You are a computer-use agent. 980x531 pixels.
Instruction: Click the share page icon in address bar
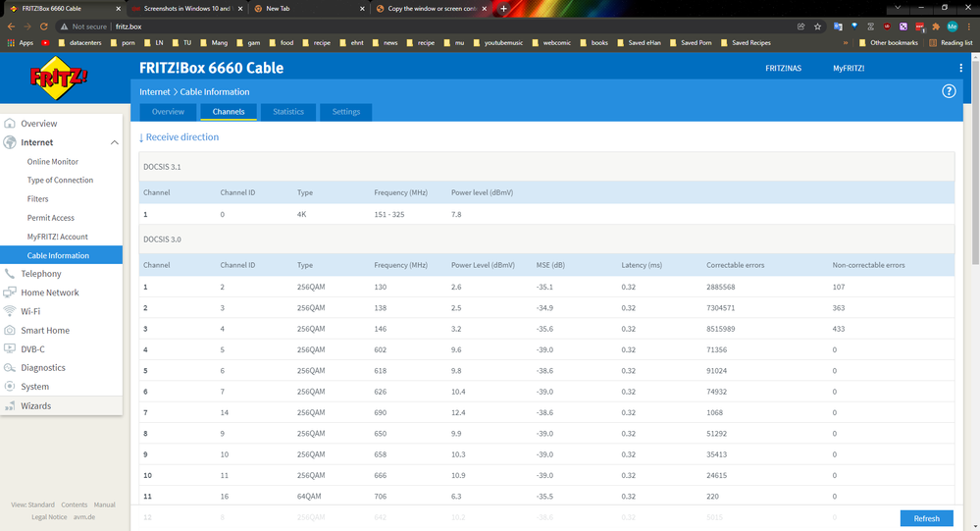pyautogui.click(x=800, y=27)
